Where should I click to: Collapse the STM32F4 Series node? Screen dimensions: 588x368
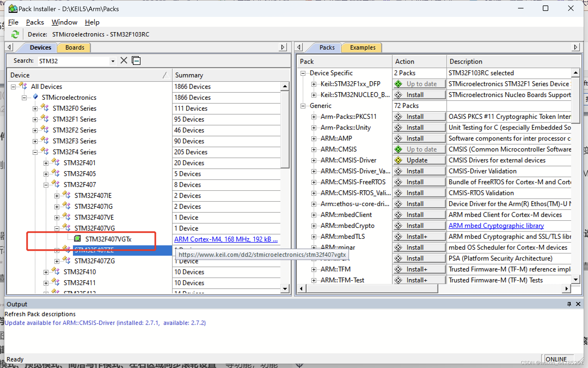click(x=35, y=152)
